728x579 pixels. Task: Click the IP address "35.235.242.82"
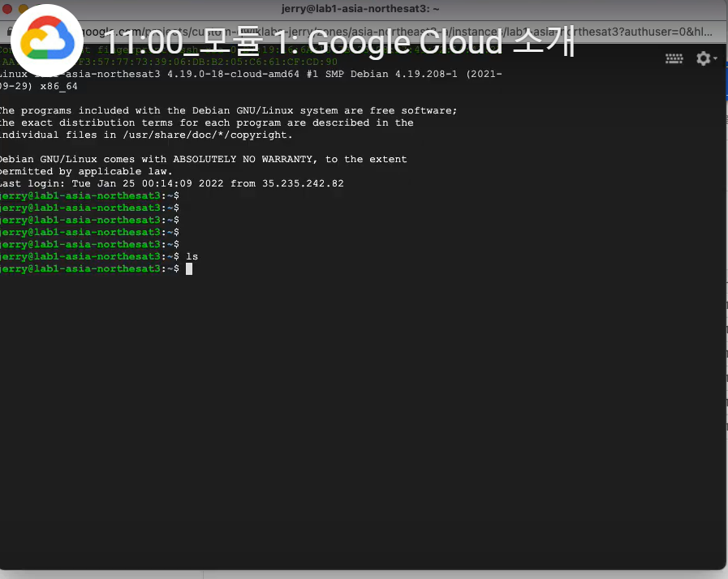[303, 183]
